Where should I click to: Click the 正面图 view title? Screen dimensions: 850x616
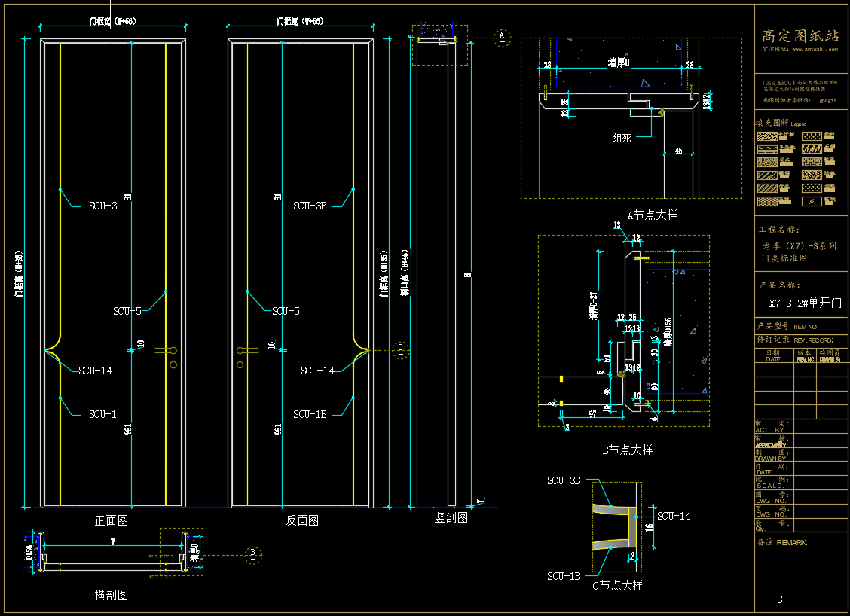pos(111,520)
